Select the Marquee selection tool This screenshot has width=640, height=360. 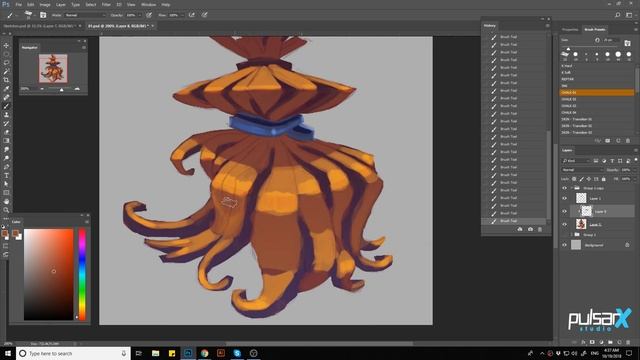tap(6, 54)
